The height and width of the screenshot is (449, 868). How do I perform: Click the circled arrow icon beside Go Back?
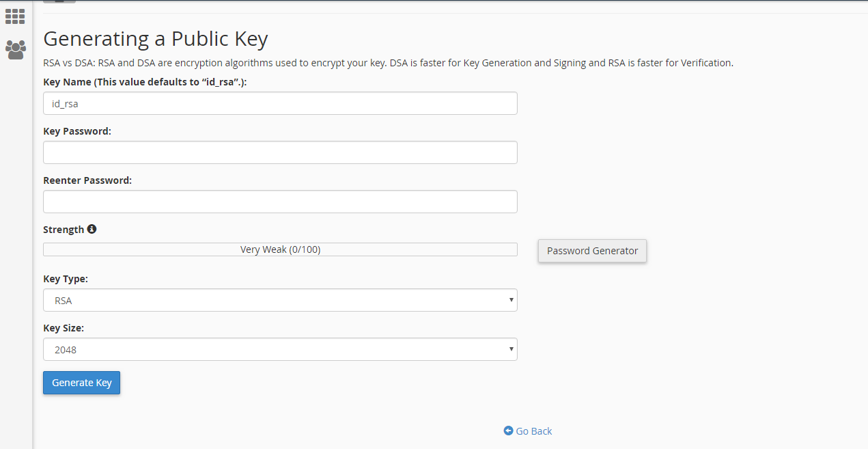[508, 431]
